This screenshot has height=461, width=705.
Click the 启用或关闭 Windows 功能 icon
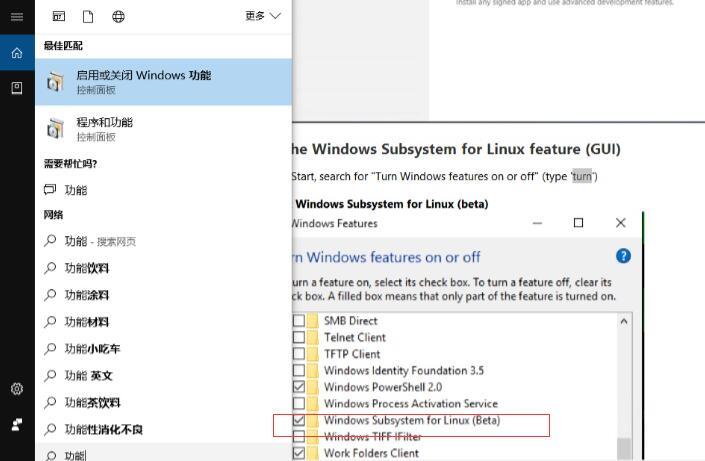[x=55, y=82]
